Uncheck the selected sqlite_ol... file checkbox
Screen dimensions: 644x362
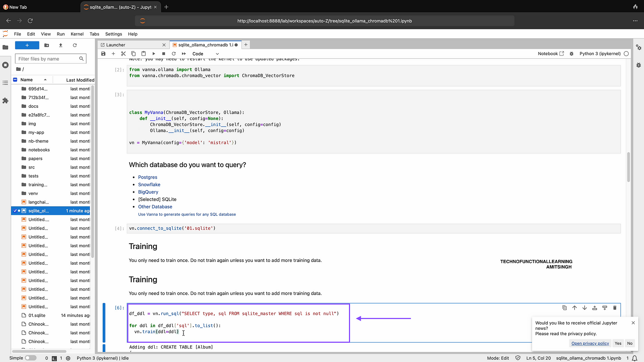coord(15,211)
